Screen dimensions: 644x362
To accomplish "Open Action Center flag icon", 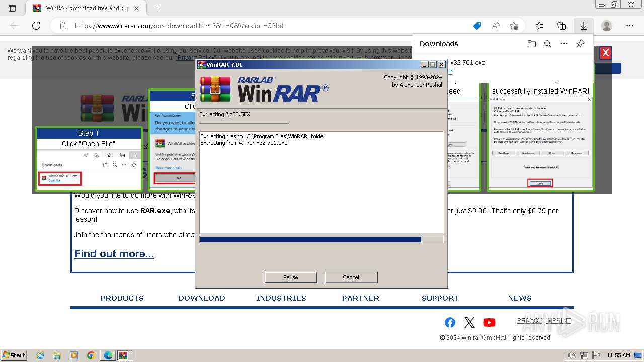I will 596,355.
